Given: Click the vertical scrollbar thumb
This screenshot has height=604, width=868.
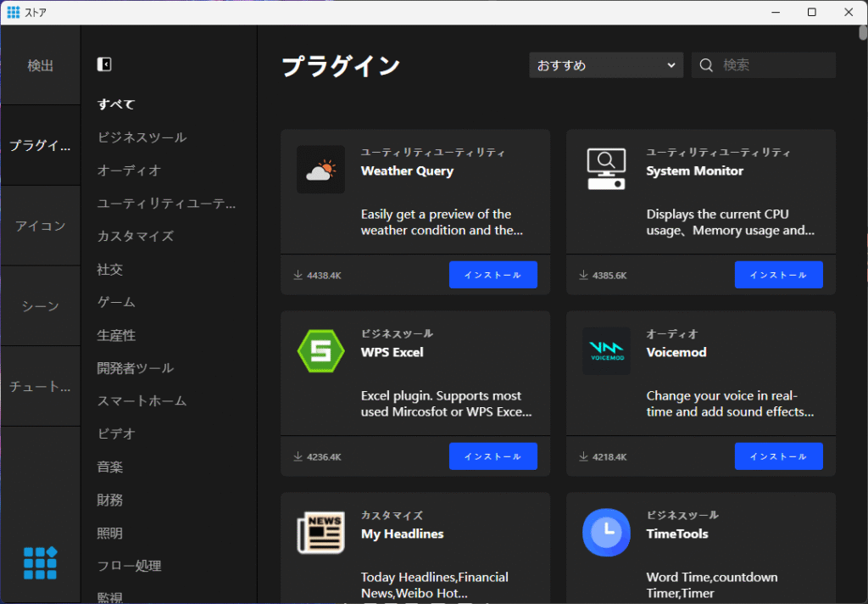Looking at the screenshot, I should coord(862,33).
